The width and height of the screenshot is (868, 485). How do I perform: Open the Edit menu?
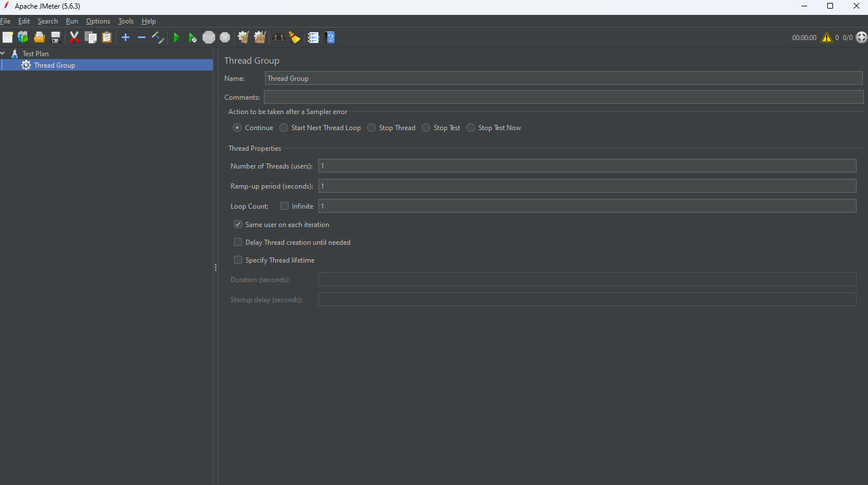(24, 21)
